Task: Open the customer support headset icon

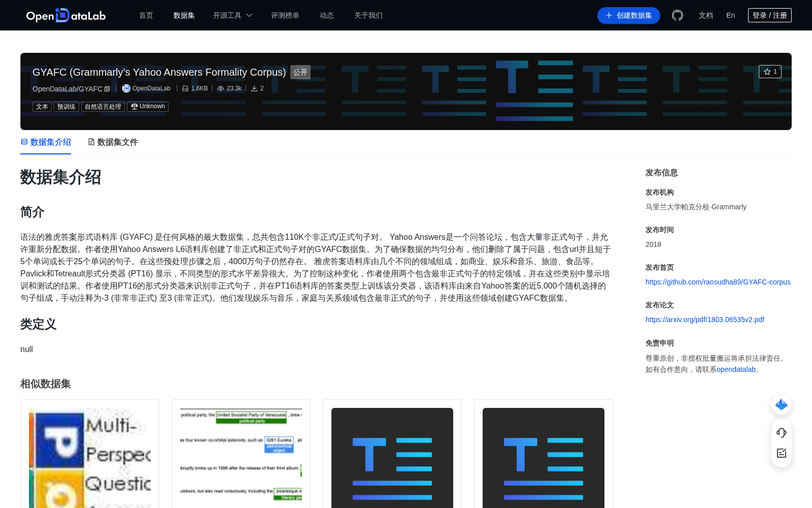Action: tap(782, 432)
